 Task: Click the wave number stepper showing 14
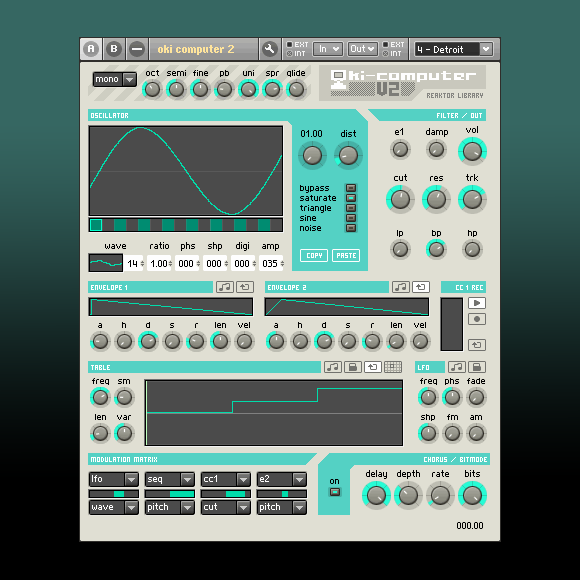click(134, 263)
